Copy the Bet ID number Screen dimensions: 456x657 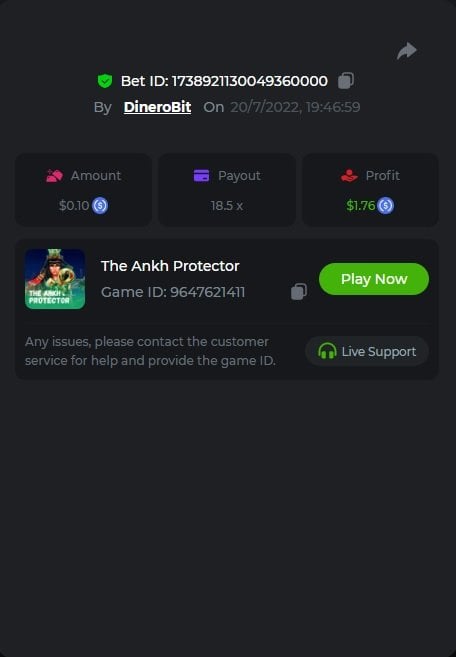[x=346, y=80]
